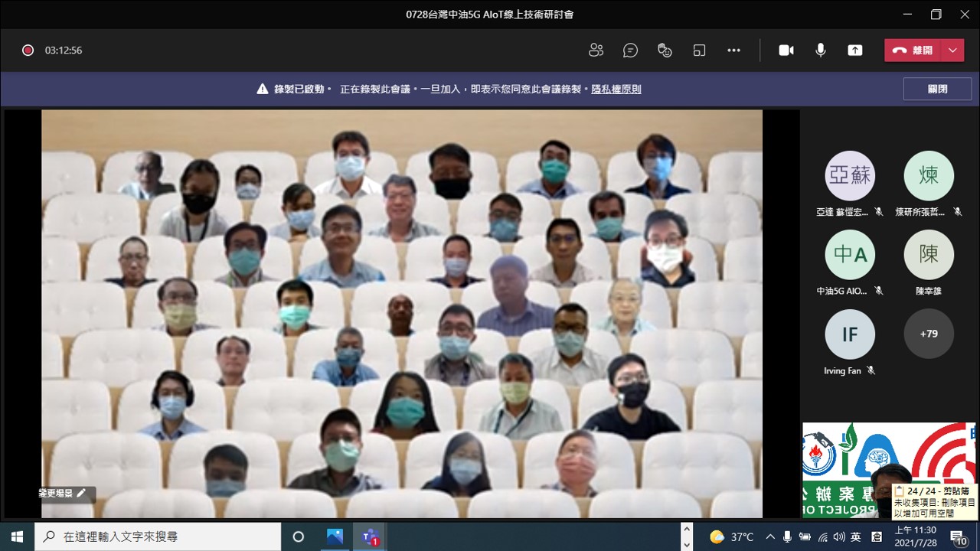980x551 pixels.
Task: Turn off the camera
Action: coord(786,51)
